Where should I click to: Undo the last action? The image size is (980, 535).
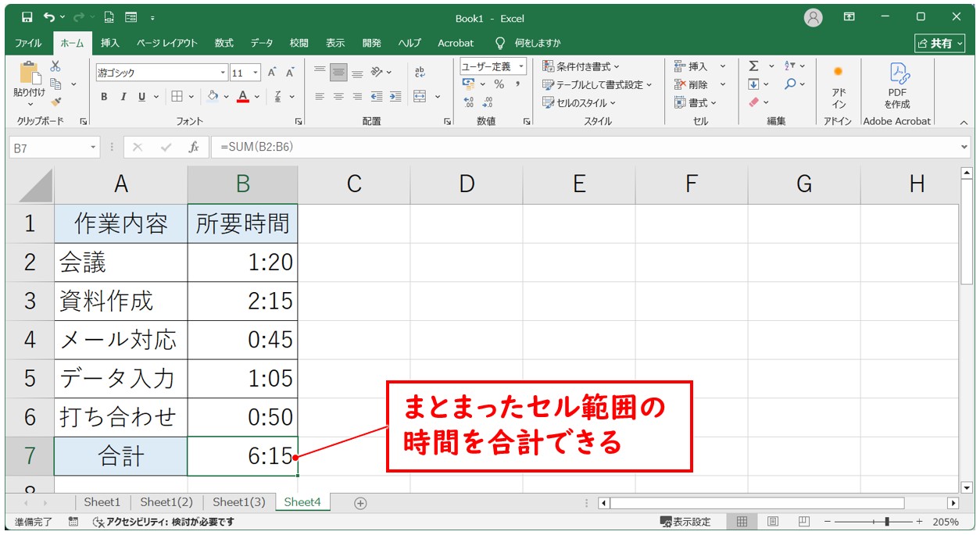tap(50, 17)
